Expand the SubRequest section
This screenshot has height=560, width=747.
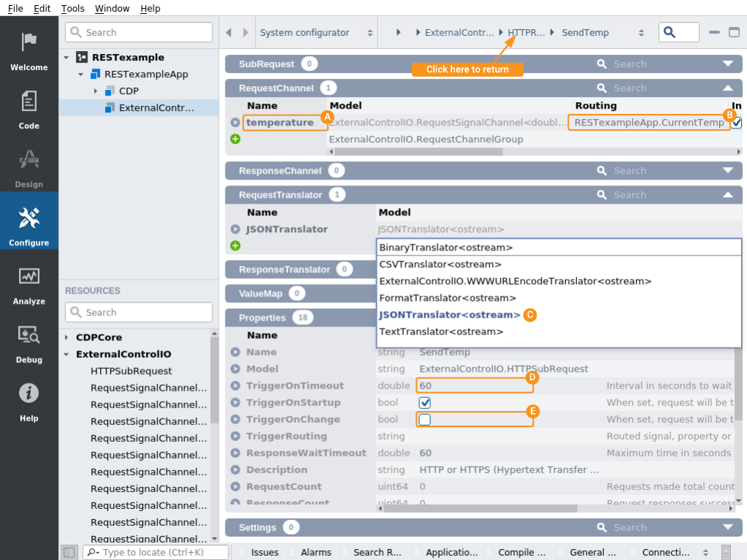pos(727,64)
